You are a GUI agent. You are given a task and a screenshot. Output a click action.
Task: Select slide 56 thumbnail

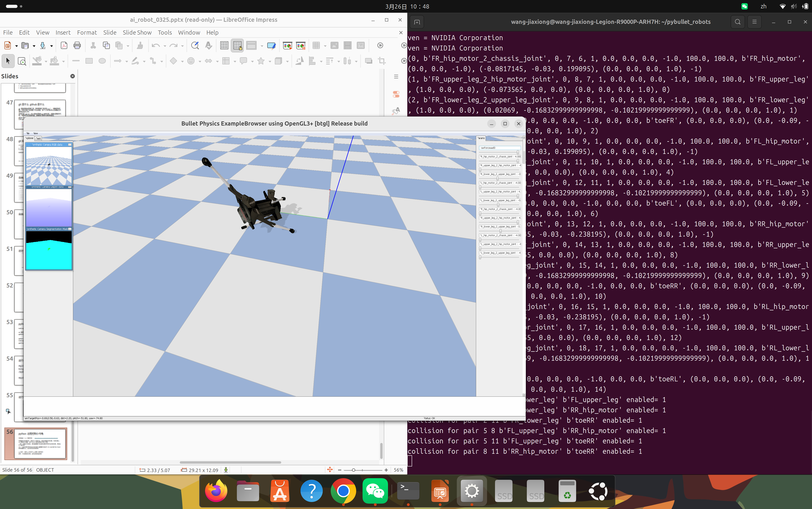click(x=40, y=443)
